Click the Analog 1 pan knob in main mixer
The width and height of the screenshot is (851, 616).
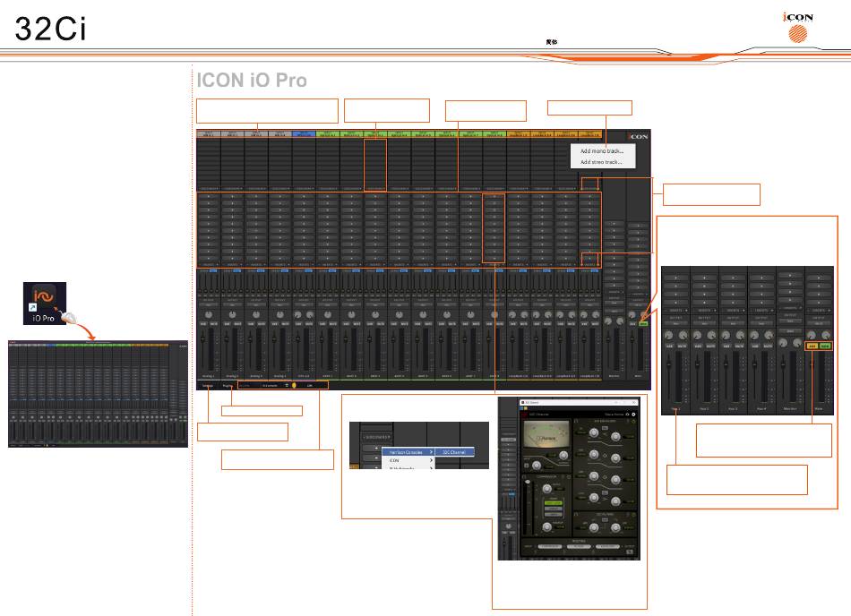tap(209, 314)
